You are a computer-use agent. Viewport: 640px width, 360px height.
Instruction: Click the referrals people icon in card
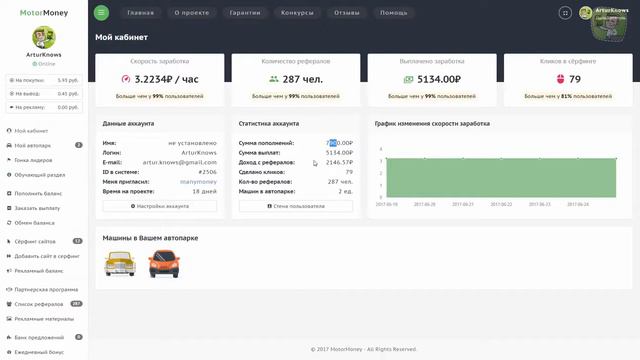(273, 79)
